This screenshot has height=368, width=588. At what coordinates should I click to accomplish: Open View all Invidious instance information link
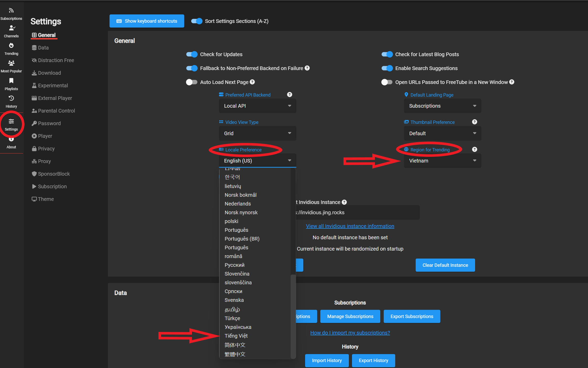coord(350,226)
